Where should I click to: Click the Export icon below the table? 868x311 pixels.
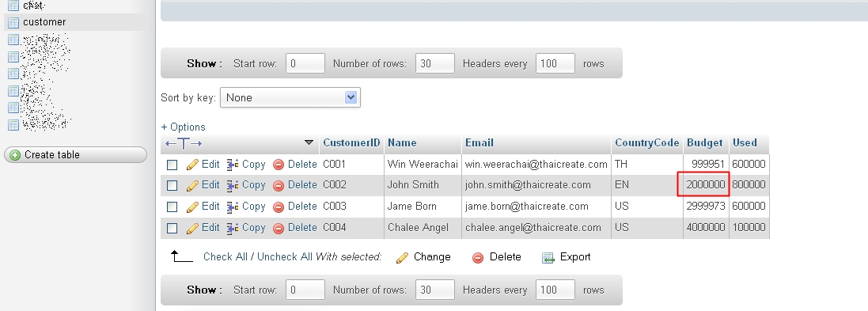click(548, 258)
